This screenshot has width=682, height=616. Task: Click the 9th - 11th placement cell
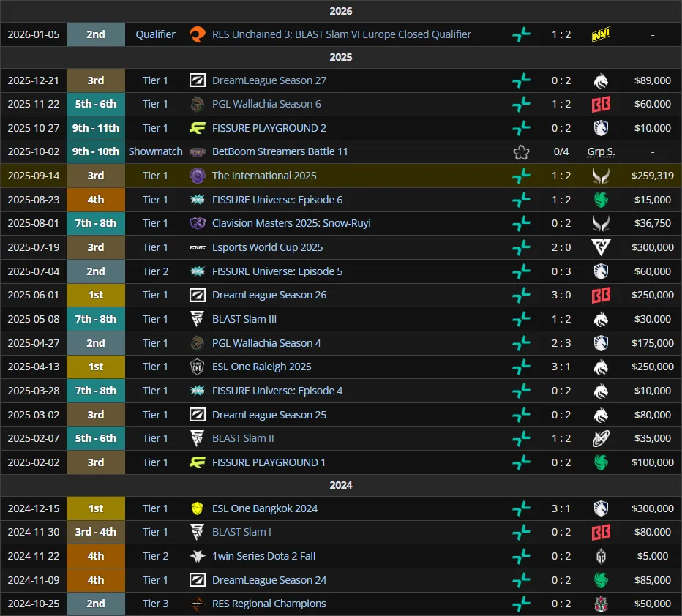click(x=96, y=128)
